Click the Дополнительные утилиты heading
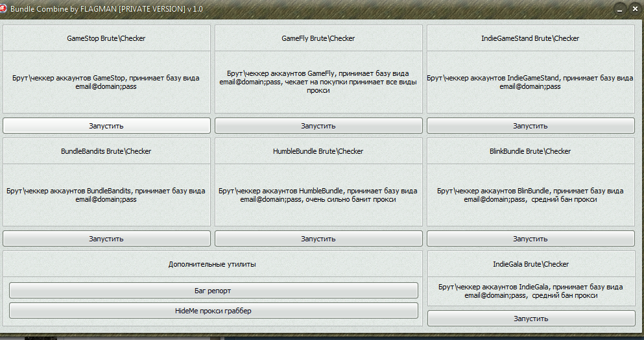 [x=212, y=264]
